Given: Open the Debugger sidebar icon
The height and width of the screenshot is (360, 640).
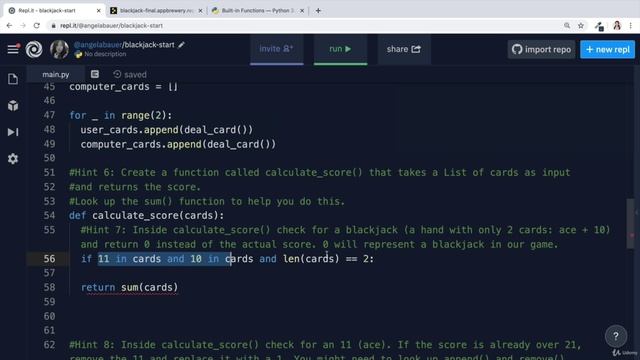Looking at the screenshot, I should [x=13, y=132].
